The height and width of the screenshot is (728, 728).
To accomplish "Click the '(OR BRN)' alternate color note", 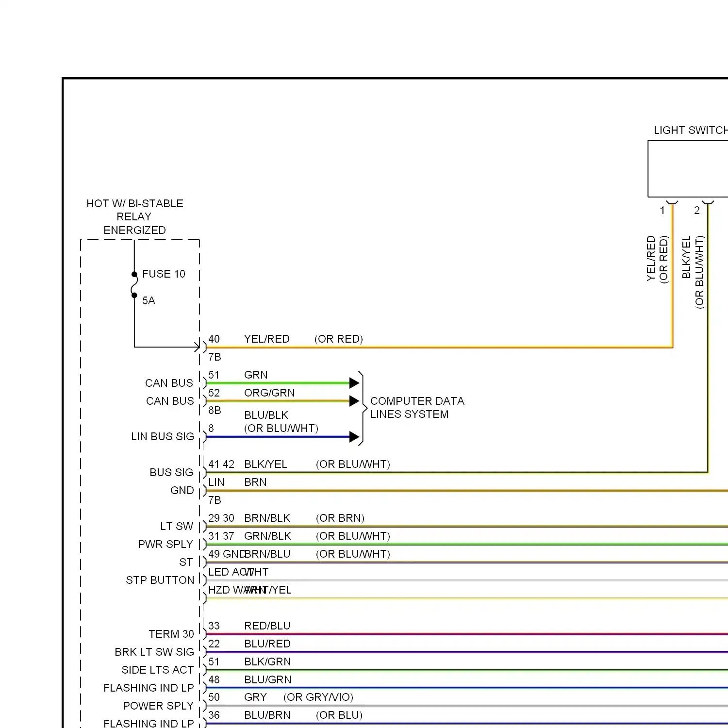I will [x=340, y=518].
